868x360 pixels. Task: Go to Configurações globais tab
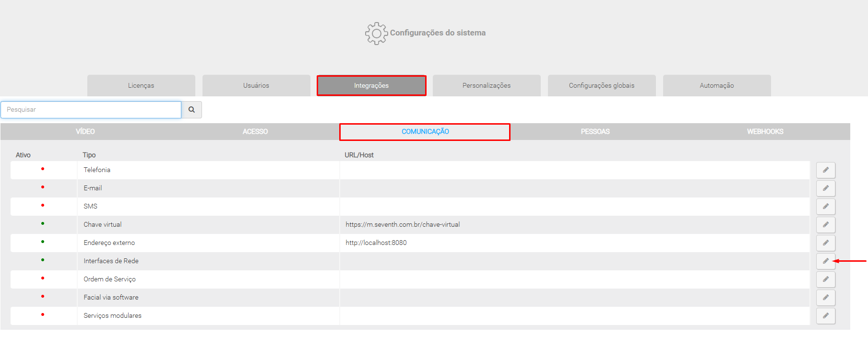coord(602,86)
